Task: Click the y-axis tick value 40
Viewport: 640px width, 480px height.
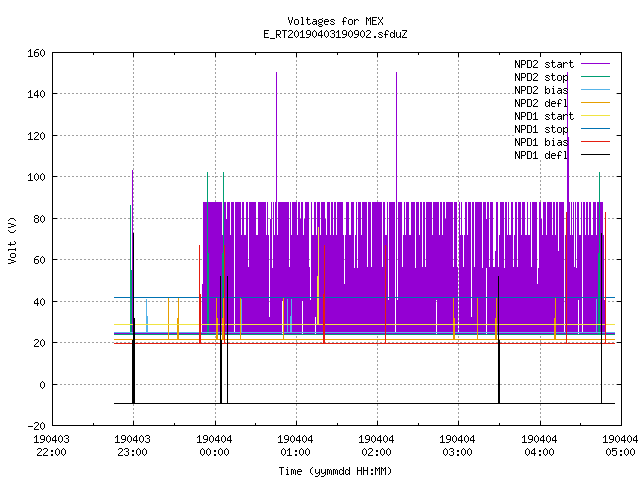Action: [x=39, y=302]
